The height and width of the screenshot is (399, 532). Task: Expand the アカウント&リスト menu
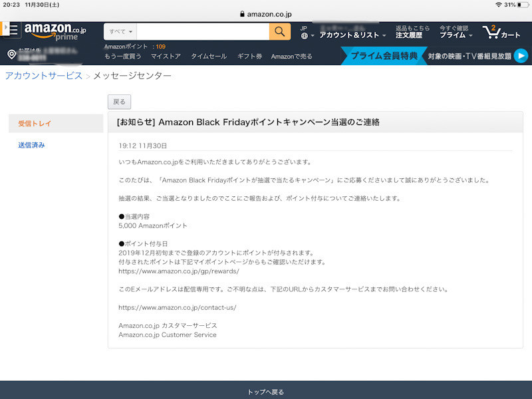[x=352, y=35]
